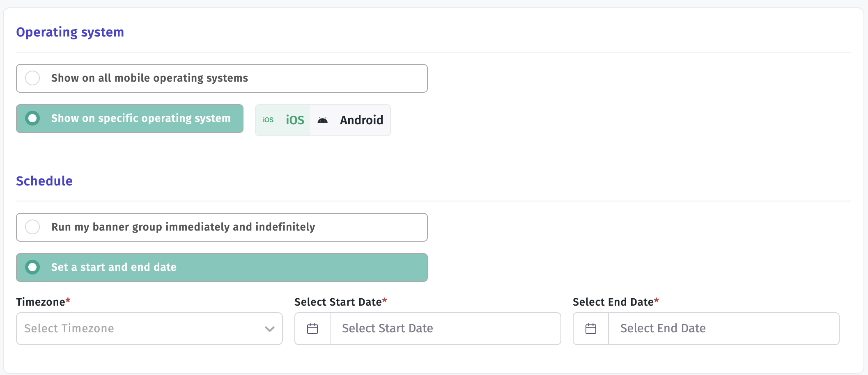The height and width of the screenshot is (375, 868).
Task: Select 'Set a start and end date' option
Action: pyautogui.click(x=222, y=268)
